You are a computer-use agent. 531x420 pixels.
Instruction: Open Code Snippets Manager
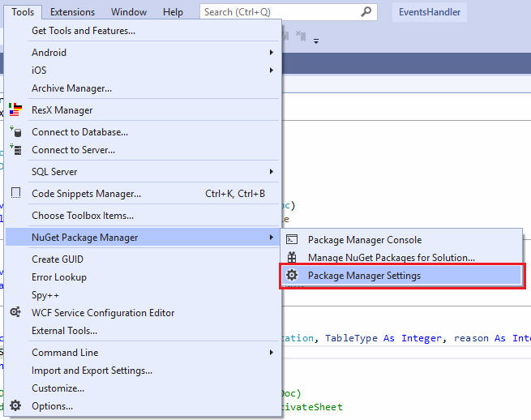coord(143,194)
